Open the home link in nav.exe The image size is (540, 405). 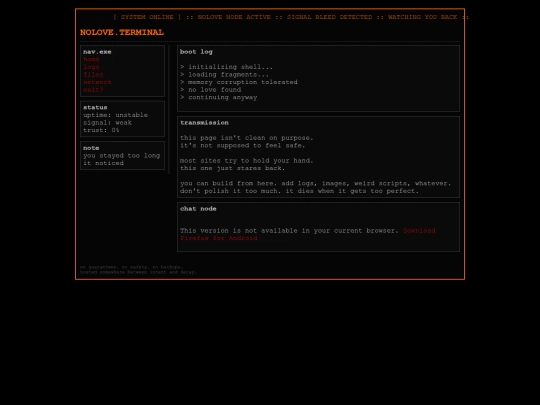(x=91, y=59)
